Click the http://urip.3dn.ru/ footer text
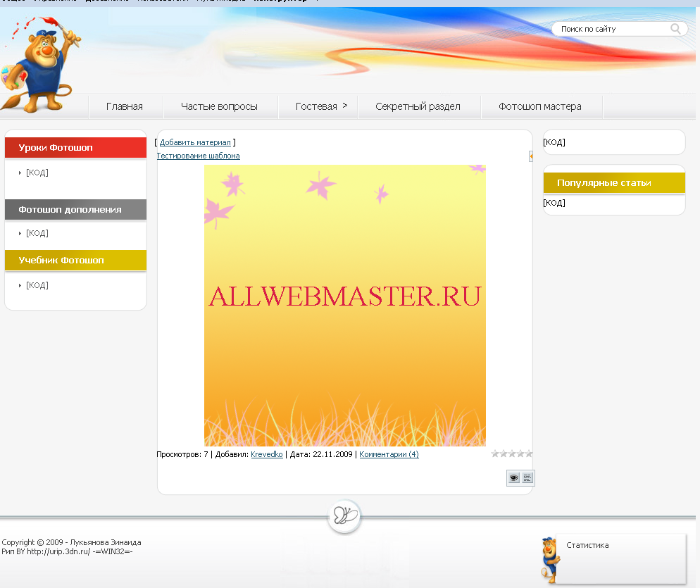This screenshot has height=588, width=700. (58, 551)
